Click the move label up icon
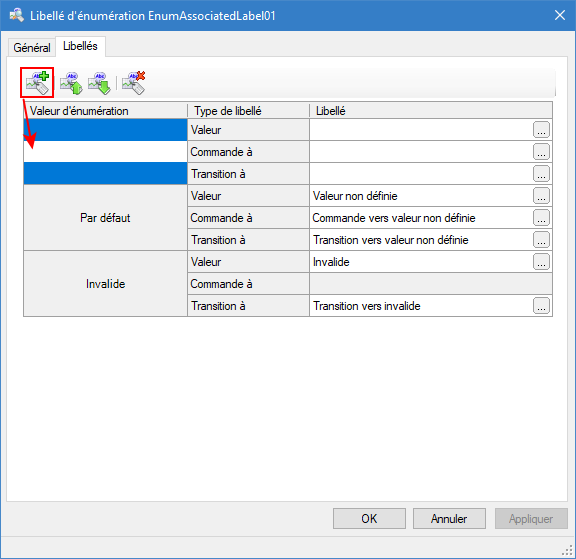Image resolution: width=576 pixels, height=559 pixels. [71, 83]
